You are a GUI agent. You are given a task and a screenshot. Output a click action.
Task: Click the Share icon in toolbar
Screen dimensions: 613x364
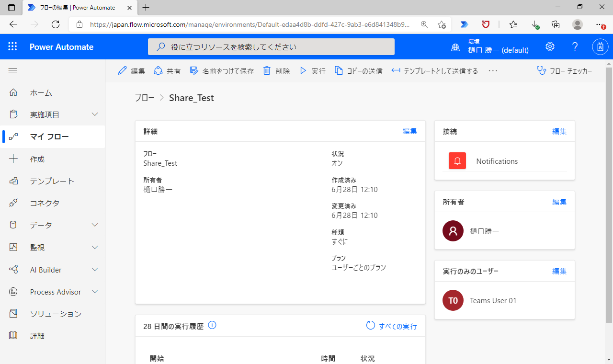pos(158,70)
